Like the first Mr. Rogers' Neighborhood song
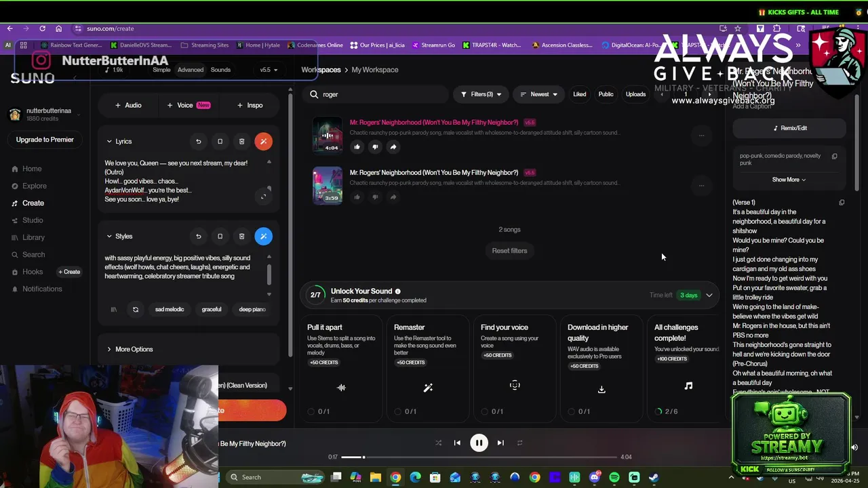The width and height of the screenshot is (868, 488). pos(357,146)
